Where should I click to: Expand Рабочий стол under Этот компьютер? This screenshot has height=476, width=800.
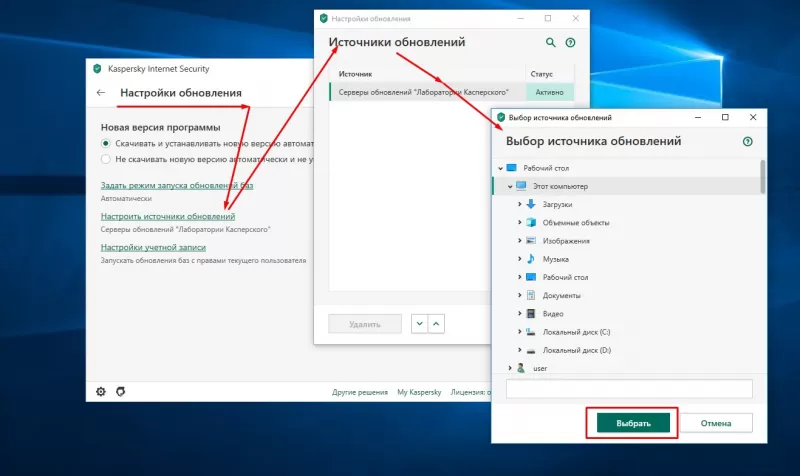click(519, 277)
